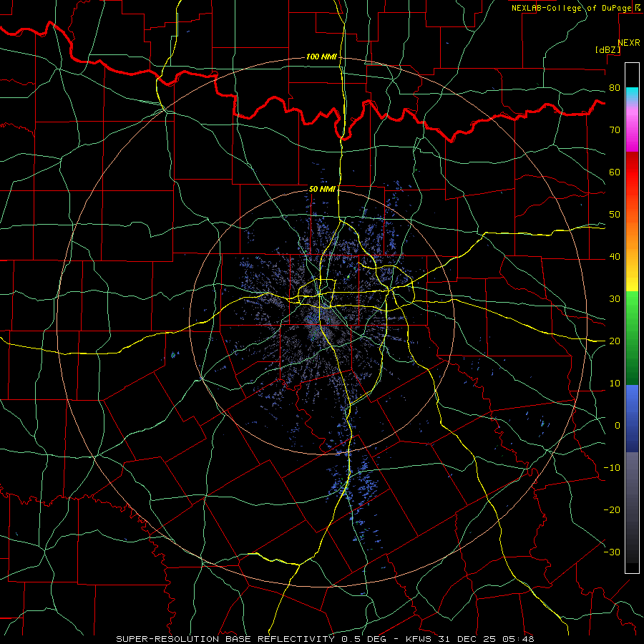Click the -30 value on the dBZ scale
The height and width of the screenshot is (644, 644).
(612, 552)
